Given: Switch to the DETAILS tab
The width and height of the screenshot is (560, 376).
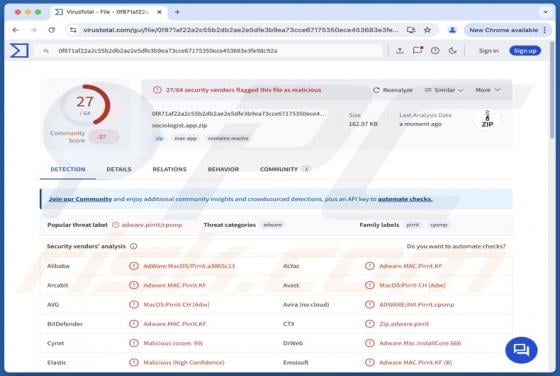Looking at the screenshot, I should tap(119, 169).
